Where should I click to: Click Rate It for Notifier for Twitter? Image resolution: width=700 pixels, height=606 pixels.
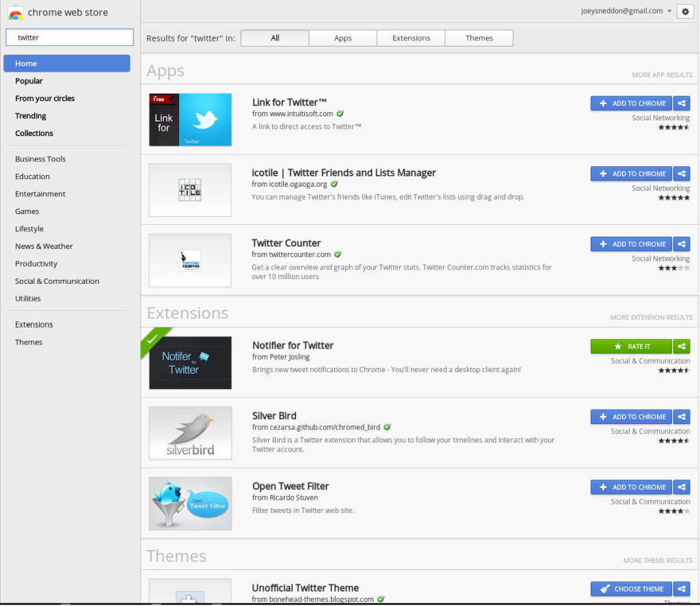coord(631,346)
